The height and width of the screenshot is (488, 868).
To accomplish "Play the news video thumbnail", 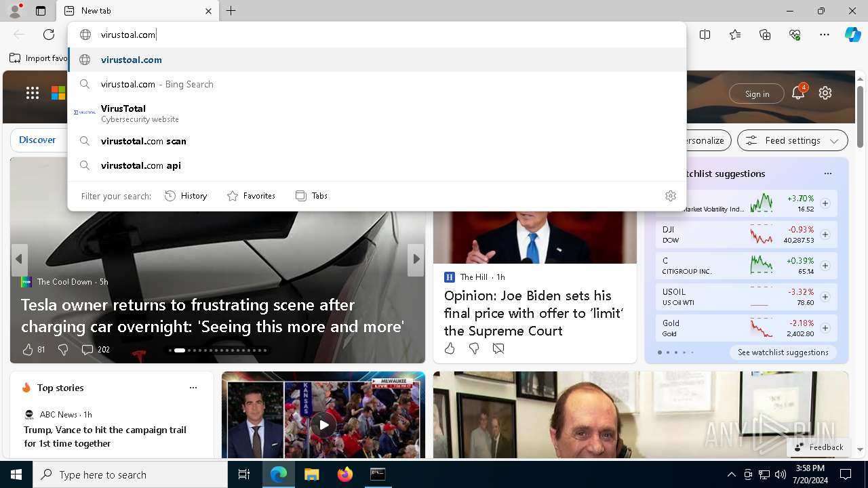I will point(323,425).
